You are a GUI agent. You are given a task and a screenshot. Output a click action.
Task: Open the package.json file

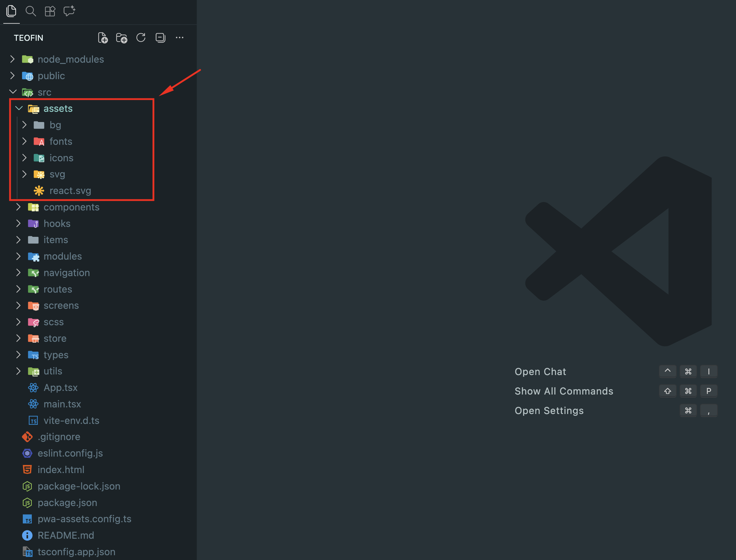point(67,503)
